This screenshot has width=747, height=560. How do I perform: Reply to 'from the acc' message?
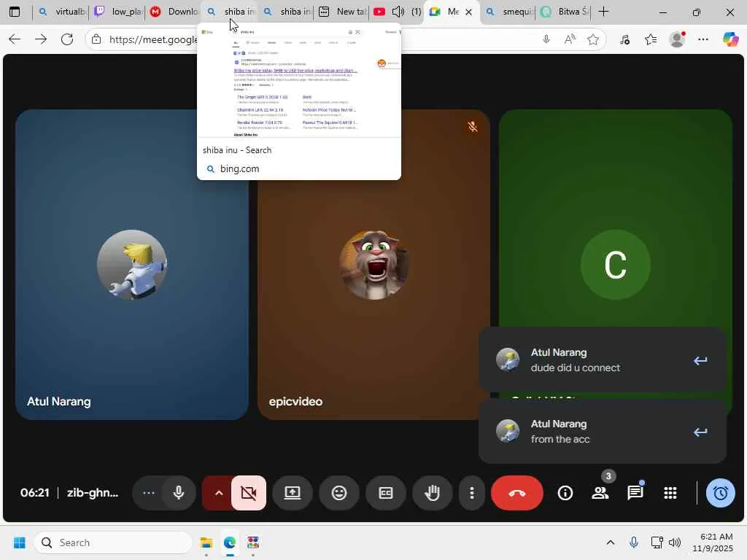(x=700, y=432)
